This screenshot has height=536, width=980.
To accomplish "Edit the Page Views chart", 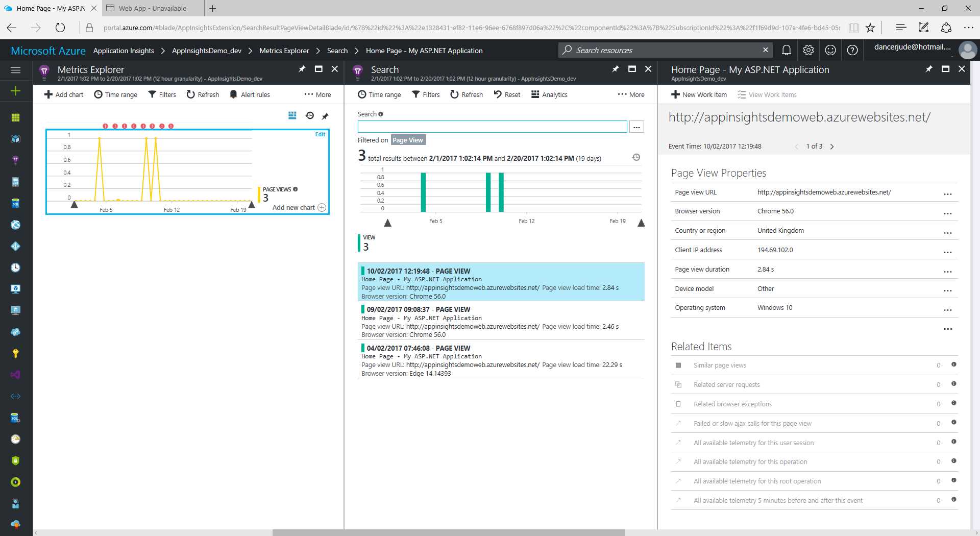I will (320, 134).
